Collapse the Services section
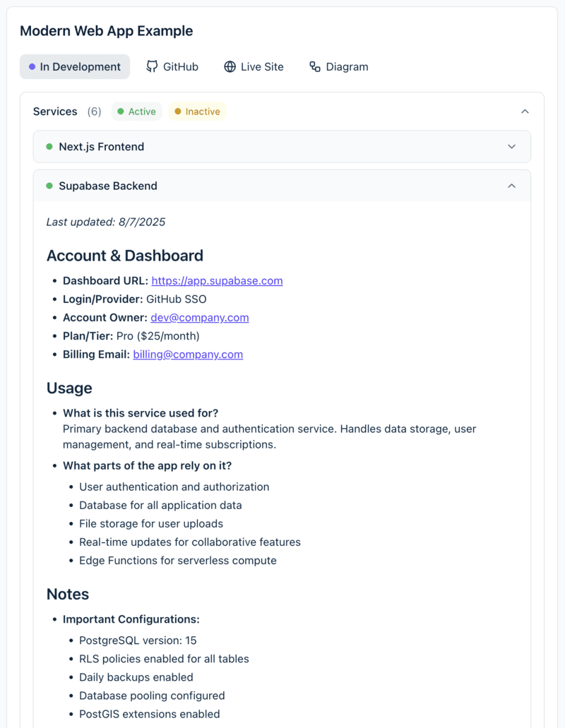Image resolution: width=565 pixels, height=728 pixels. pos(525,111)
